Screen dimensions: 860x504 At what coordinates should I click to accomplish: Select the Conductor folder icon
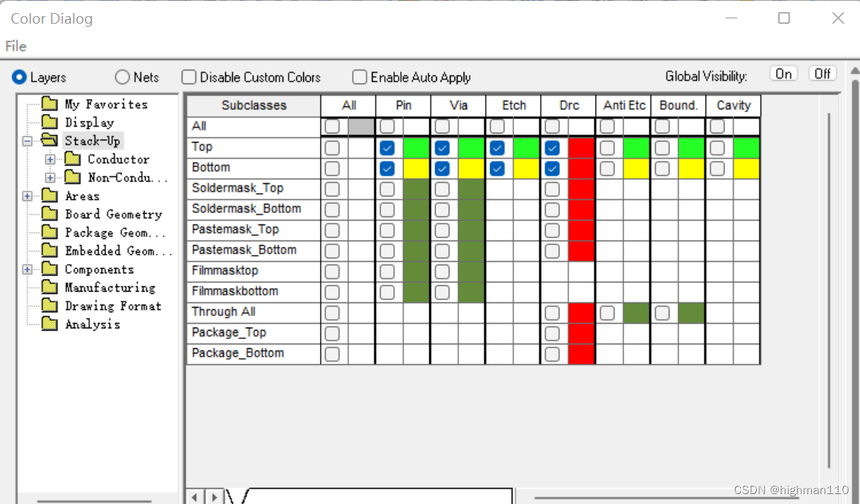coord(73,159)
